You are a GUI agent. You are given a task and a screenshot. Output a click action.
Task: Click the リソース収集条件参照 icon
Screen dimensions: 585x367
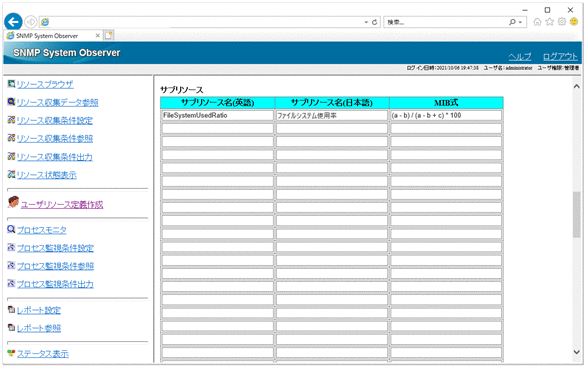pyautogui.click(x=12, y=138)
